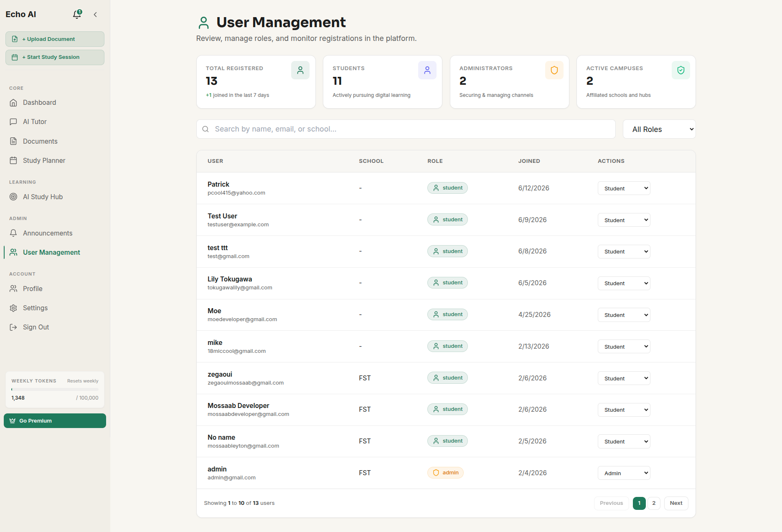Screen dimensions: 782x532
Task: Click the Previous pagination button
Action: point(611,503)
